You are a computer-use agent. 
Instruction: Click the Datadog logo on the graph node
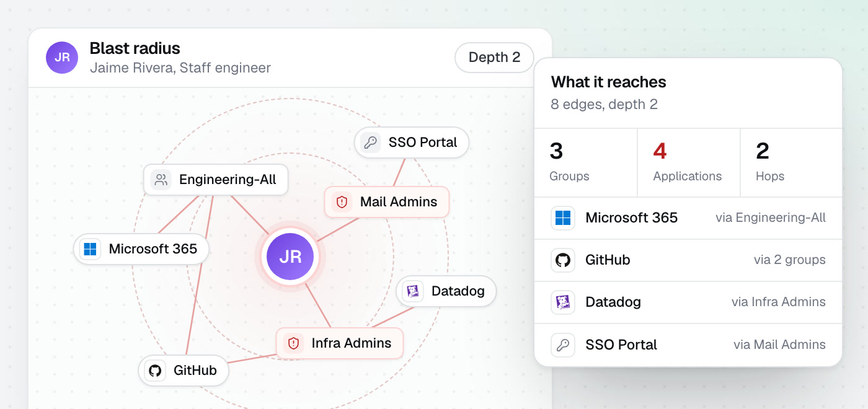pos(413,291)
